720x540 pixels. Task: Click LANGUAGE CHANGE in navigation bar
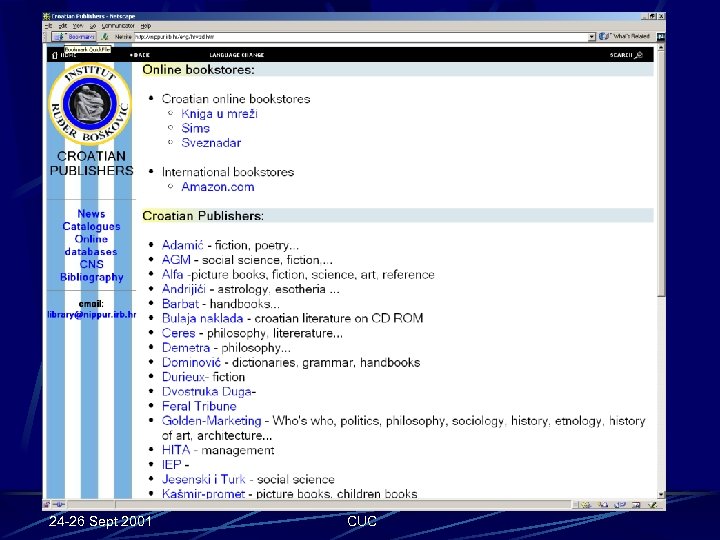236,55
